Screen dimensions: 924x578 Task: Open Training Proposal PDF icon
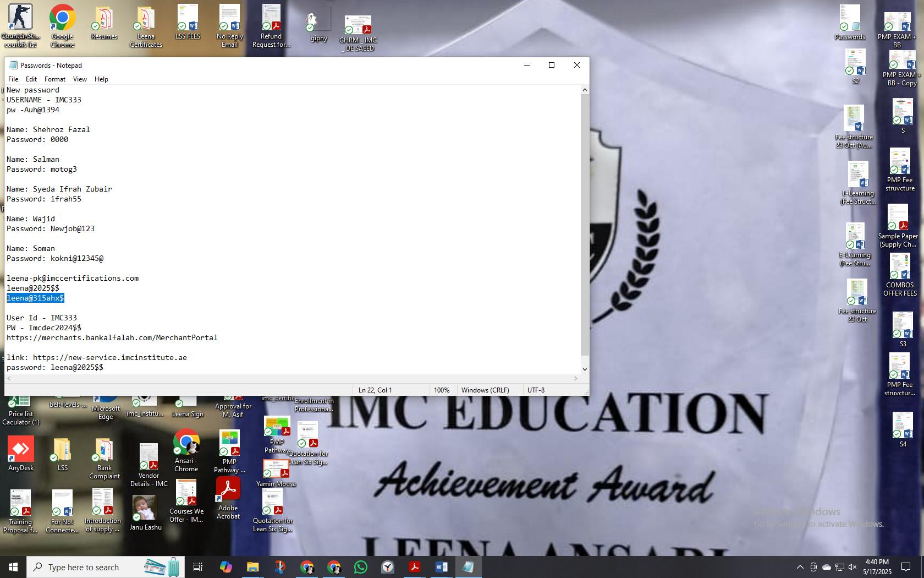coord(20,512)
